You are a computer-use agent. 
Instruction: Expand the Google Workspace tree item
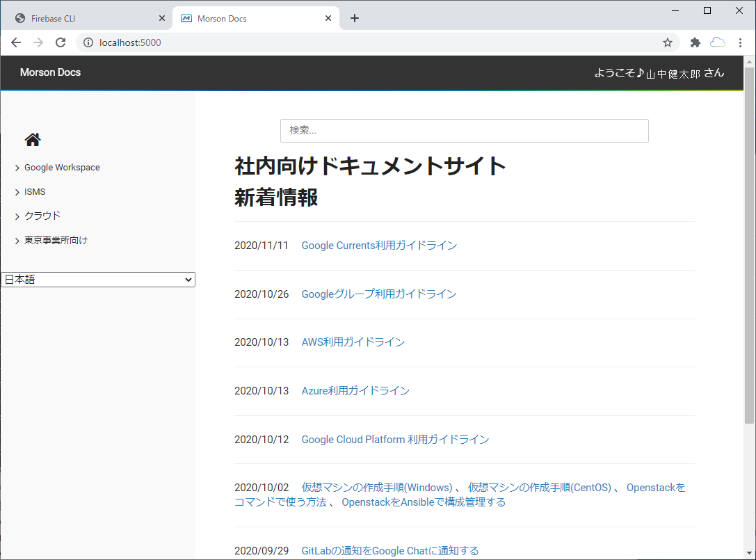[x=61, y=168]
